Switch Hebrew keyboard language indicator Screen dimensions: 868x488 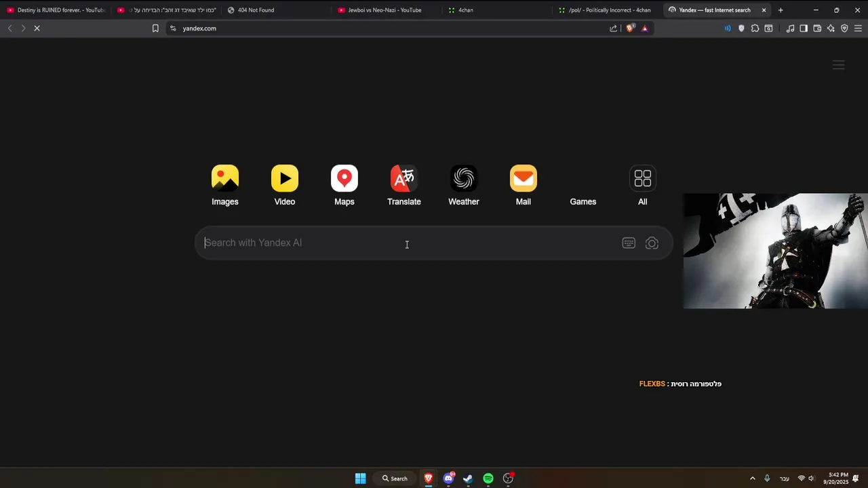[785, 479]
